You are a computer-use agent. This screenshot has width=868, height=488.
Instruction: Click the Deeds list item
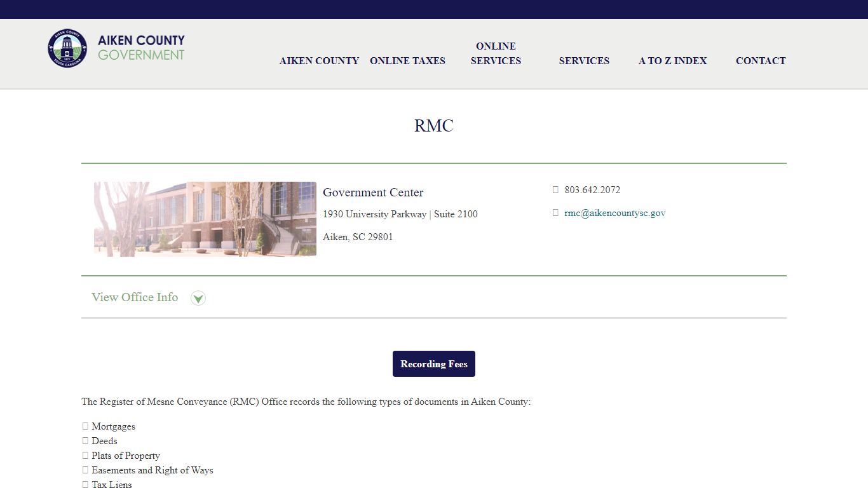point(104,441)
